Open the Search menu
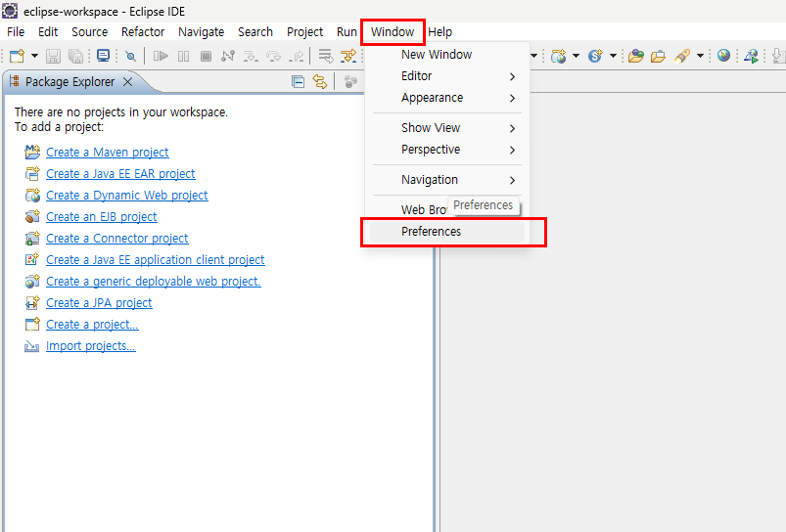Screen dimensions: 786x532 click(x=255, y=32)
